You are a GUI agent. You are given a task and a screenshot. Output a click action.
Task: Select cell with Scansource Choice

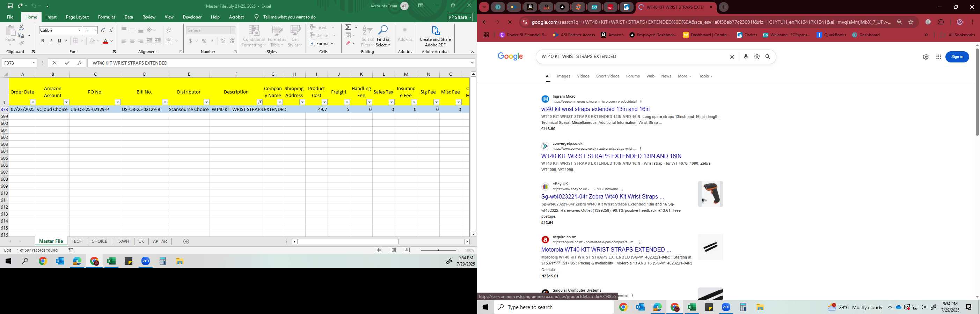pyautogui.click(x=189, y=110)
